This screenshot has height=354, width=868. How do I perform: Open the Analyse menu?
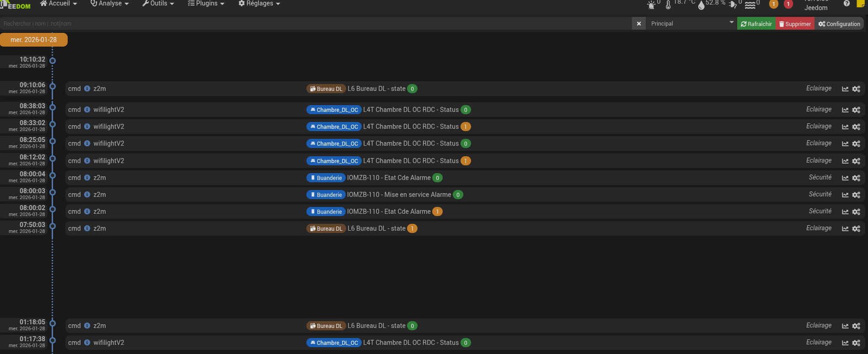point(110,4)
